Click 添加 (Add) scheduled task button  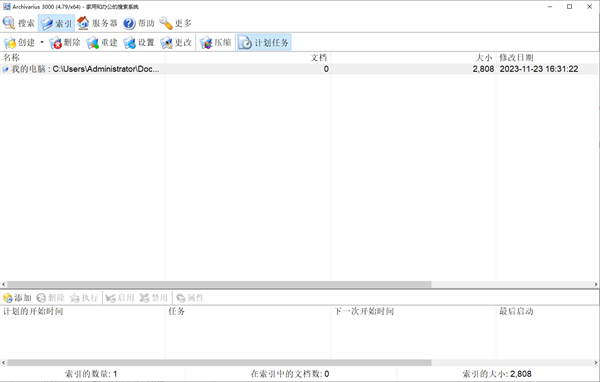17,298
